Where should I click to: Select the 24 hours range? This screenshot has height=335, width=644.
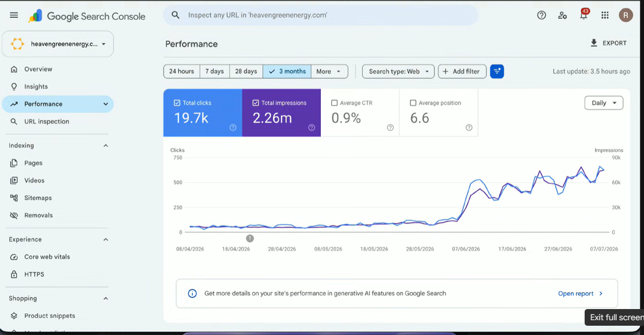pos(182,71)
